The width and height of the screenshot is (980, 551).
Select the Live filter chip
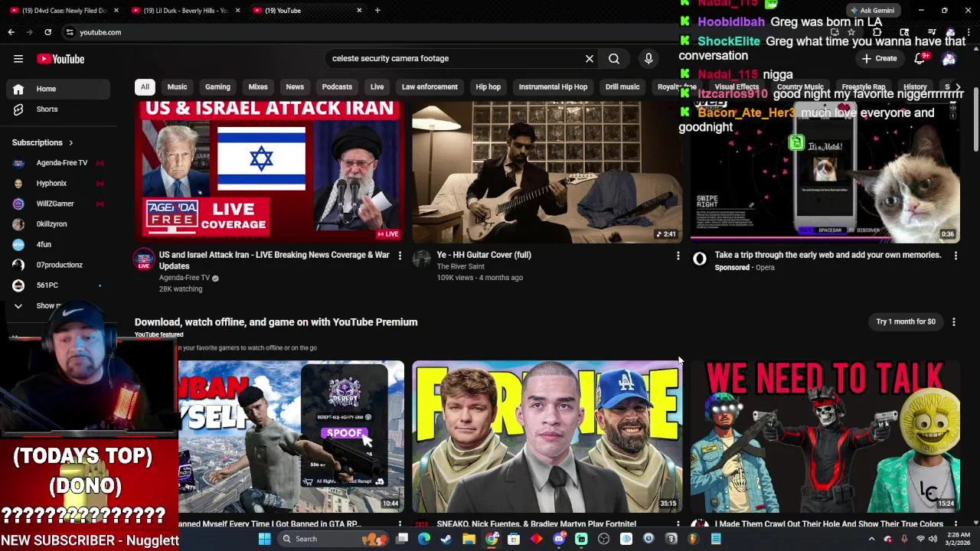tap(377, 87)
